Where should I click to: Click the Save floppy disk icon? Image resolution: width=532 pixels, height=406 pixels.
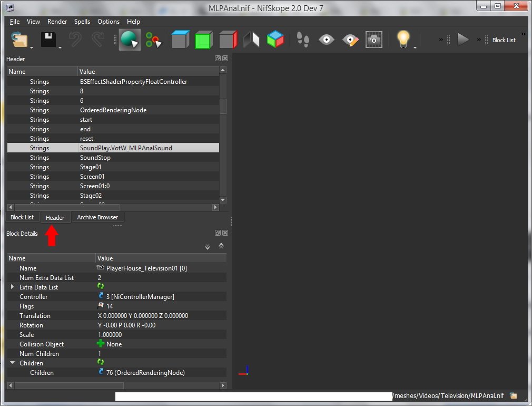tap(48, 40)
